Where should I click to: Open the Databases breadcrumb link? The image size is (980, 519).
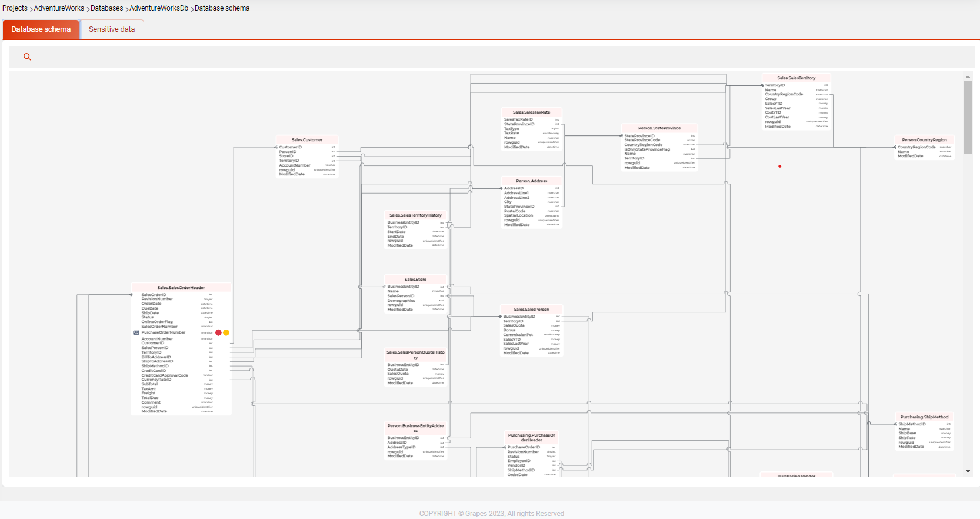(107, 8)
